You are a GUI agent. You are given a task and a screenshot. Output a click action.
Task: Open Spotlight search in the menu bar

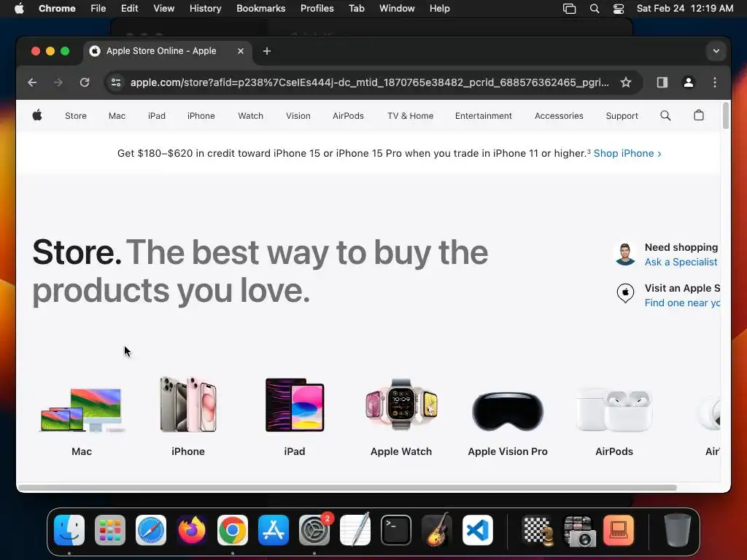(594, 9)
